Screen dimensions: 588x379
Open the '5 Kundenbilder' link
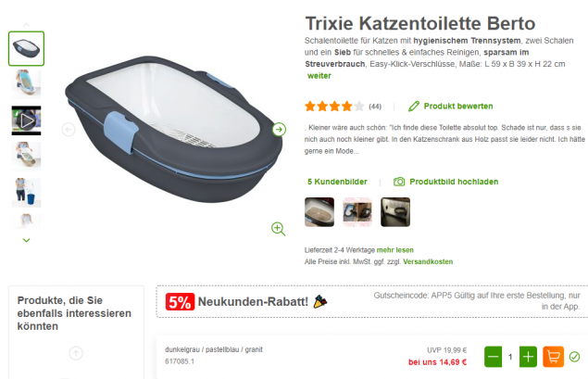click(337, 182)
